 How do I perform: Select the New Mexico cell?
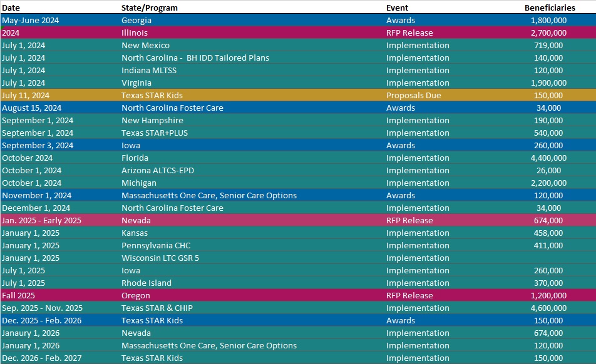(145, 45)
